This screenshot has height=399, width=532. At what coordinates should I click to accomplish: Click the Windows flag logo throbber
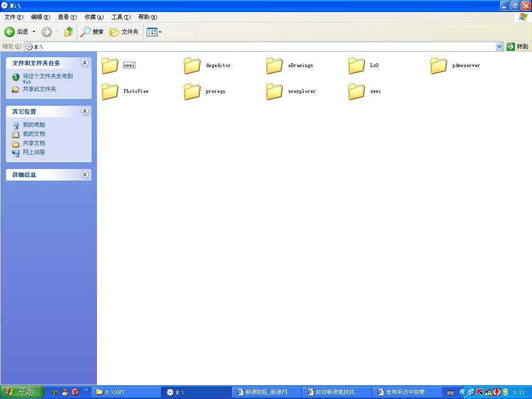click(523, 17)
